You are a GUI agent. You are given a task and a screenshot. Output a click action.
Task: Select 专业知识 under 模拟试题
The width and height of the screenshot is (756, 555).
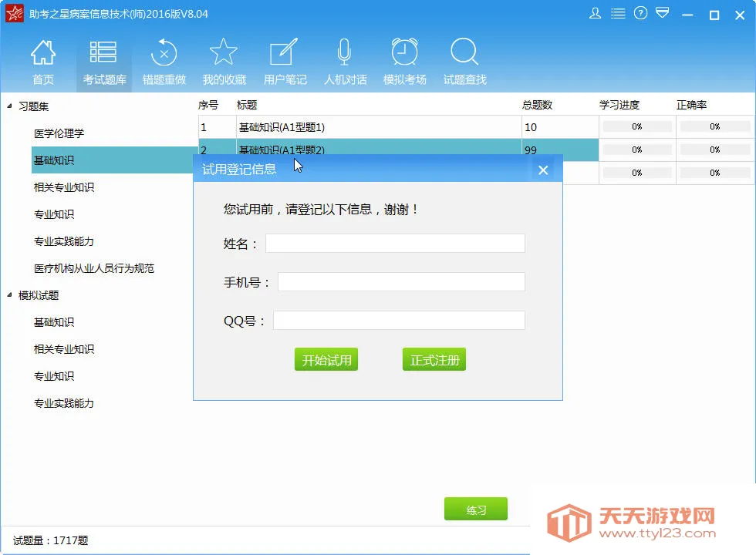[53, 376]
